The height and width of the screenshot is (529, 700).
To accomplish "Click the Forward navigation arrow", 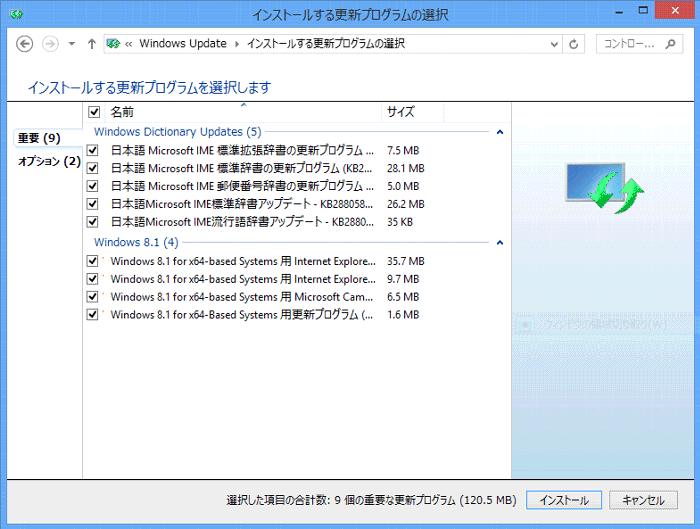I will pyautogui.click(x=50, y=44).
